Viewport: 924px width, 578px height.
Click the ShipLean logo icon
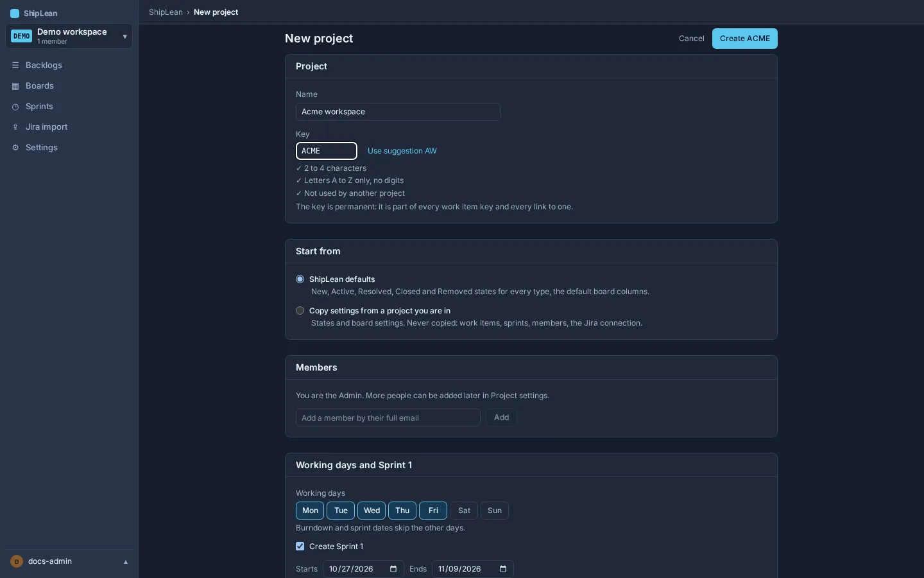pyautogui.click(x=15, y=13)
